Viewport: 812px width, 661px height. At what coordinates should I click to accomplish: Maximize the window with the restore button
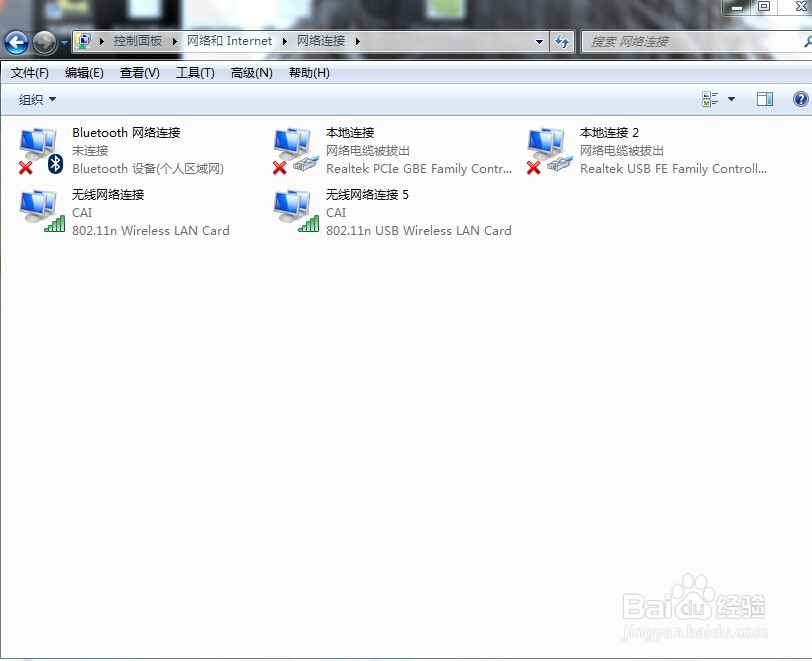[x=764, y=6]
